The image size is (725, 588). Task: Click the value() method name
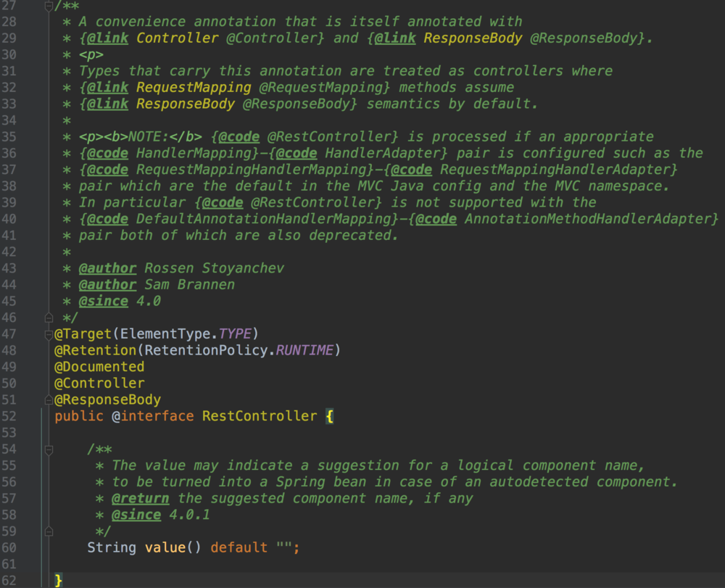point(165,547)
